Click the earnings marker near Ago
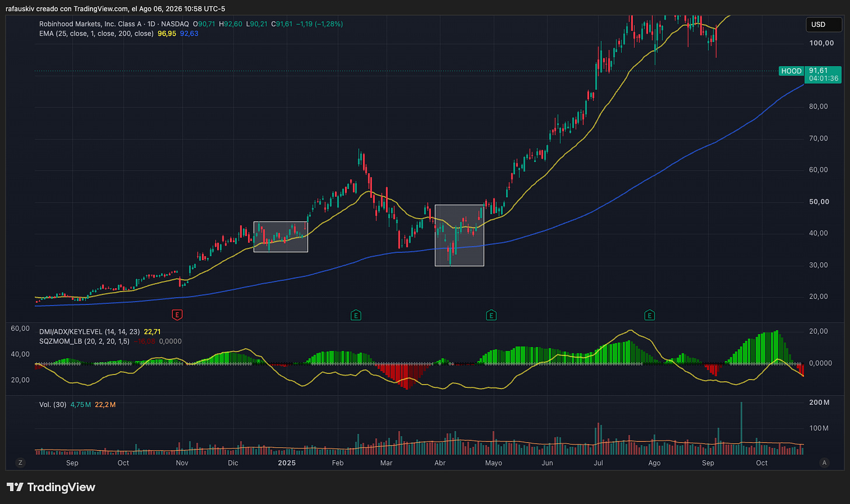850x504 pixels. click(649, 315)
